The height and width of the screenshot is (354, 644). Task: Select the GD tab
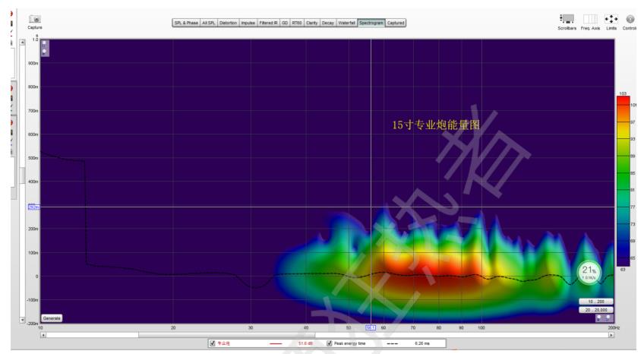(x=285, y=23)
